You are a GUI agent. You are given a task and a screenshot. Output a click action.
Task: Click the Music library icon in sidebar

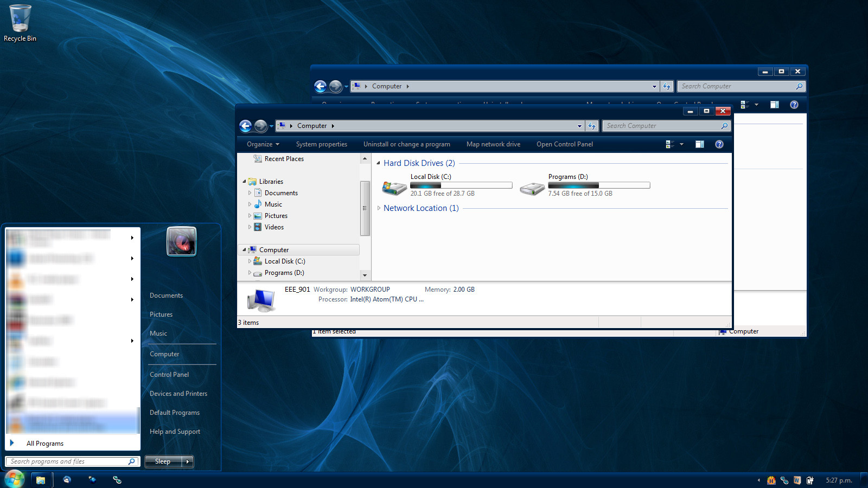click(x=258, y=204)
